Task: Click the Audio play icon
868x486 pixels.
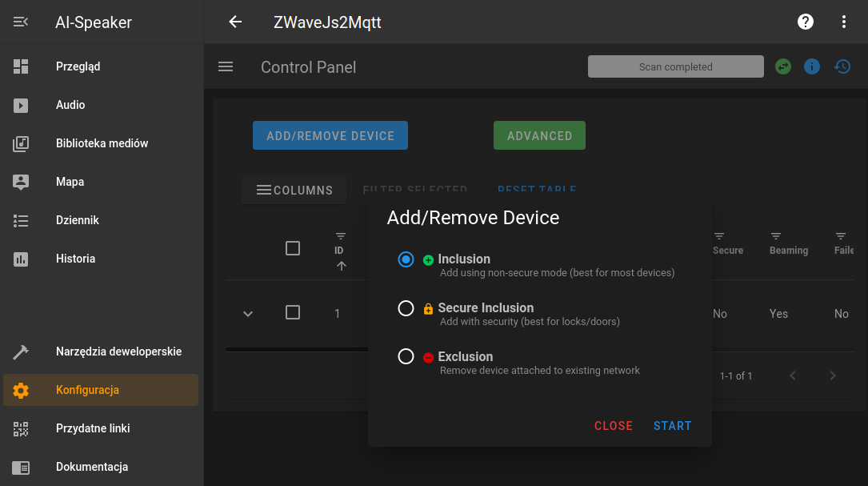Action: pos(21,106)
